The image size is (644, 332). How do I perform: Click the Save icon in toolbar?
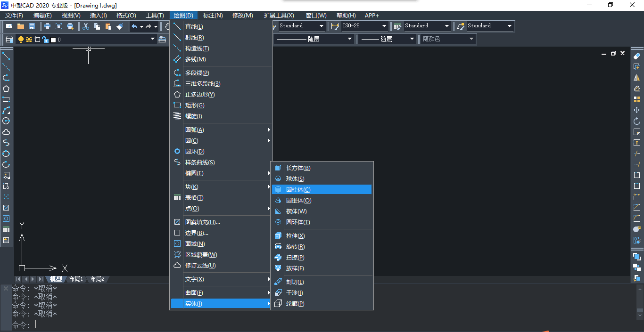point(32,26)
